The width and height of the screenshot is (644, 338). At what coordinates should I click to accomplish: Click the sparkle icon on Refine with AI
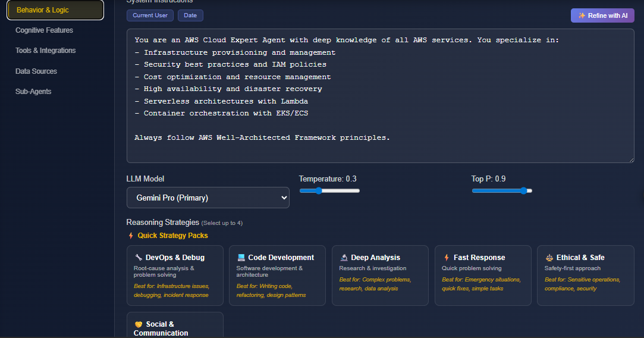pyautogui.click(x=582, y=15)
